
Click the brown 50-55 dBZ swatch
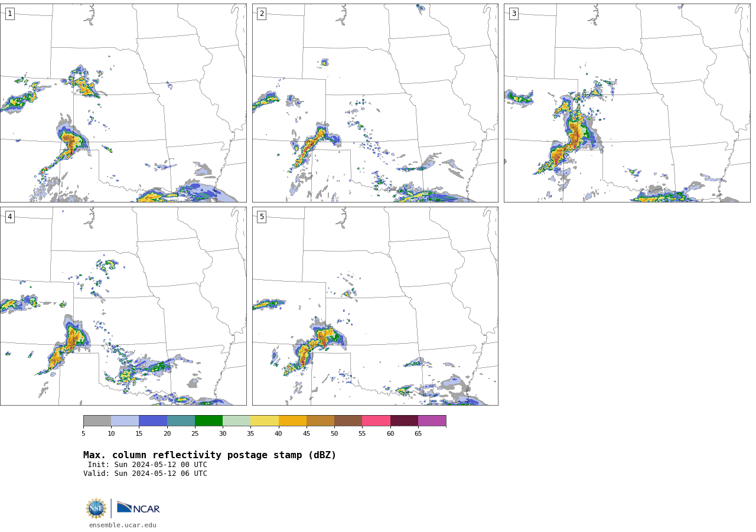pyautogui.click(x=348, y=421)
